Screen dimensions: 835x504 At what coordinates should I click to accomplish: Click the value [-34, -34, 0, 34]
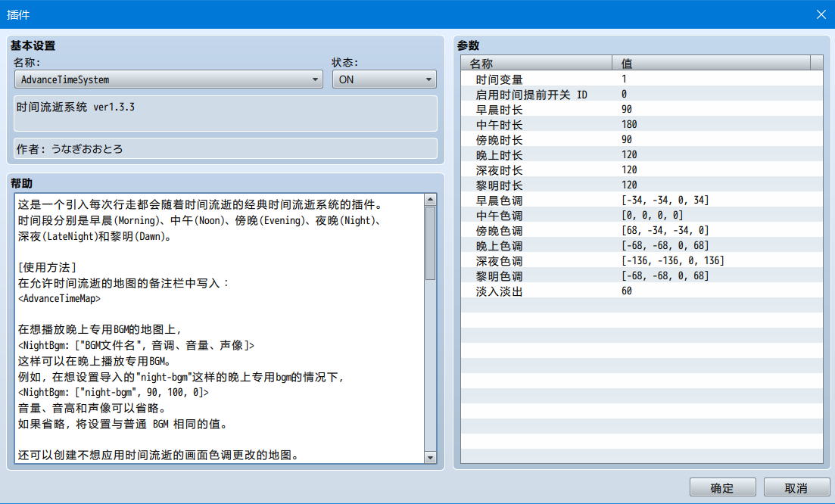pyautogui.click(x=665, y=200)
